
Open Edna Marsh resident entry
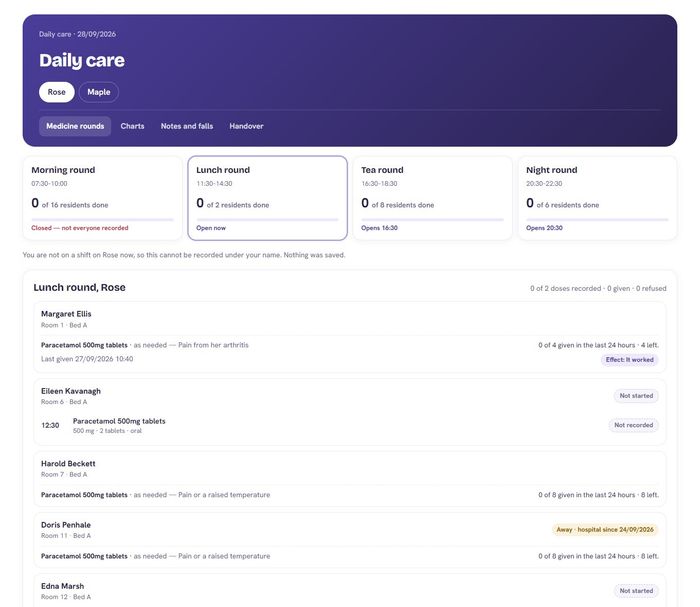tap(350, 590)
